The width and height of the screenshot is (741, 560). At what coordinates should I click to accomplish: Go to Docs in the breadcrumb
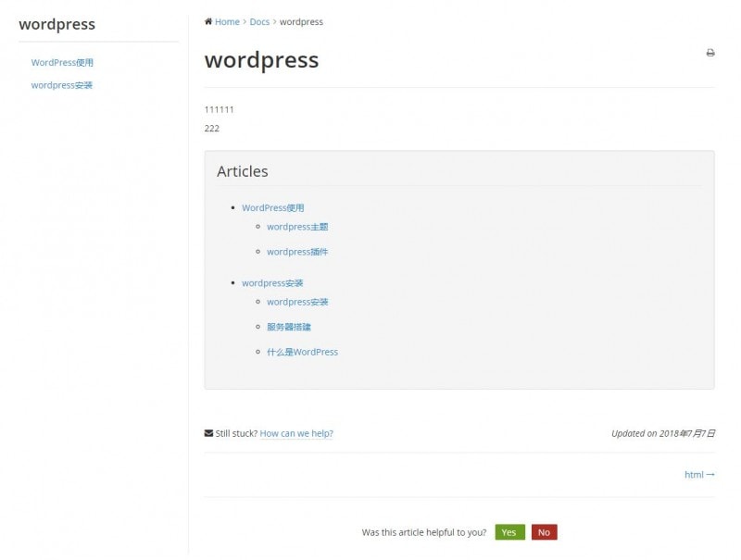[x=259, y=21]
